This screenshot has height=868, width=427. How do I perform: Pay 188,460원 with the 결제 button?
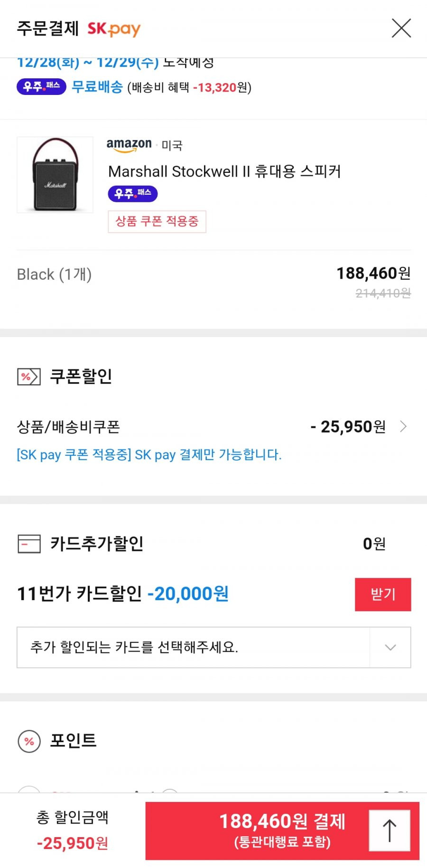(x=282, y=830)
